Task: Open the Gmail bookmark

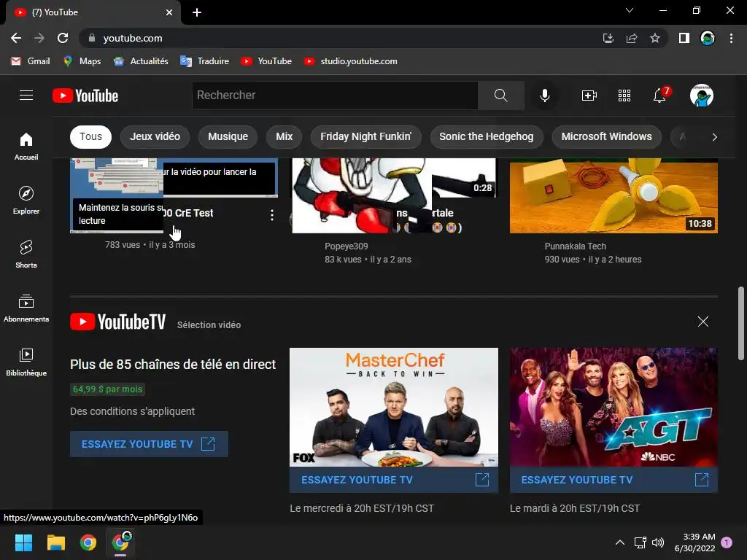Action: [x=31, y=61]
